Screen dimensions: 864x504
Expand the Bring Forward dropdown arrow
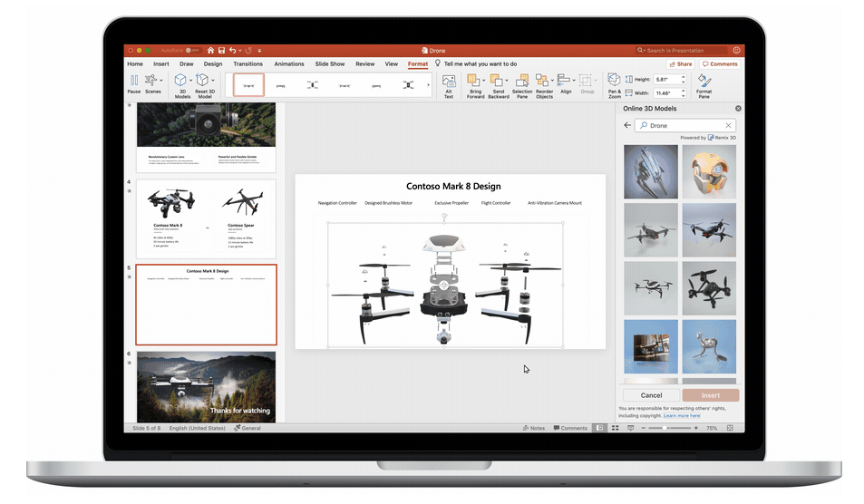click(x=483, y=81)
